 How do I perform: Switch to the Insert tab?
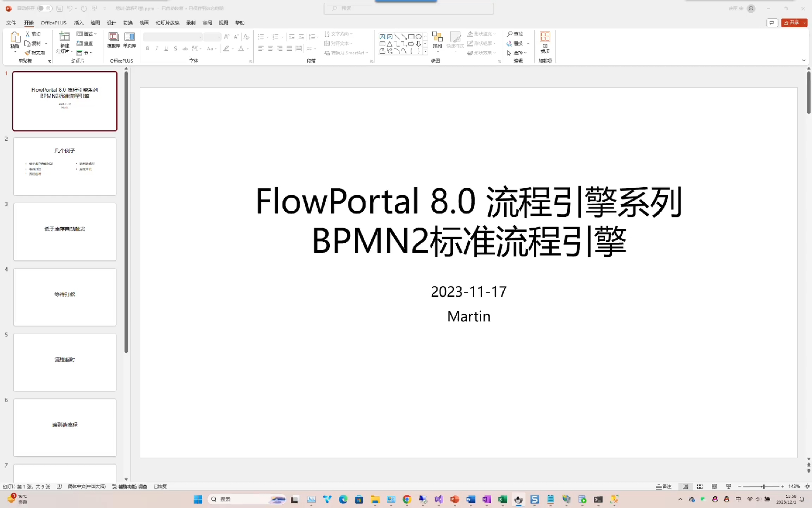78,23
